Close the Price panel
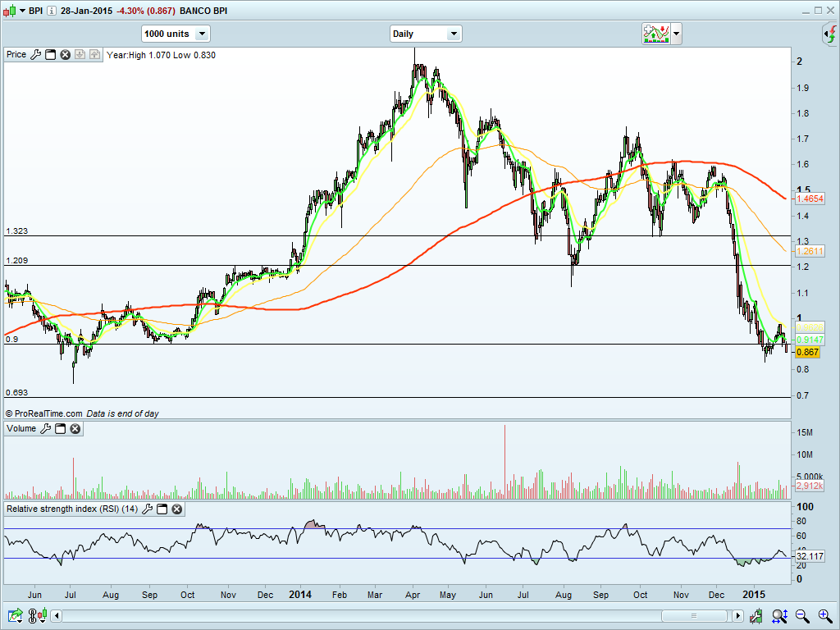The image size is (840, 630). click(x=65, y=55)
